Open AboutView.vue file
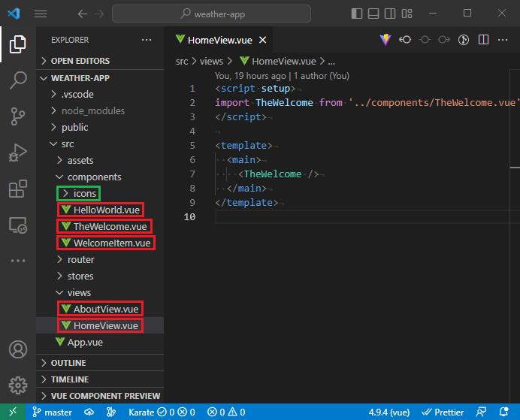The image size is (520, 420). (x=100, y=310)
